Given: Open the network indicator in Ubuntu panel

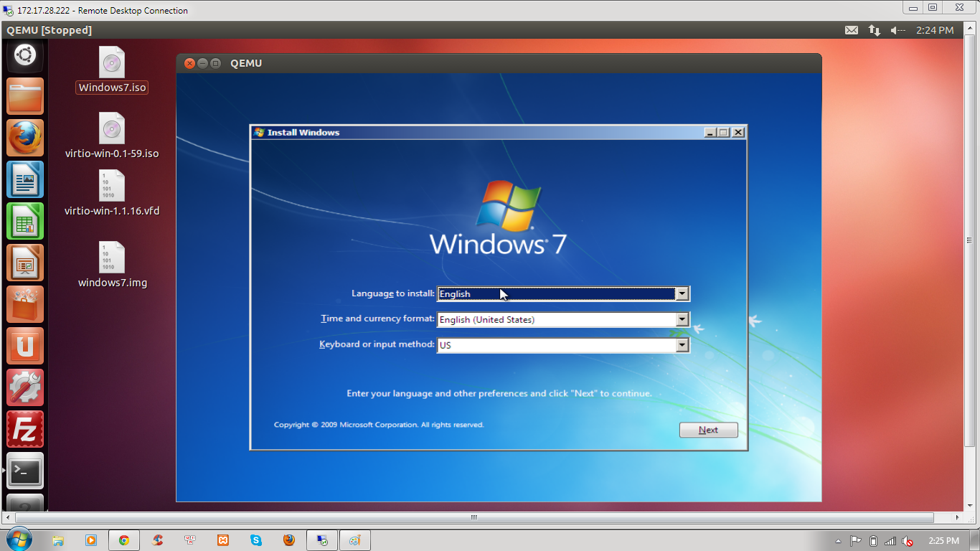Looking at the screenshot, I should [874, 30].
